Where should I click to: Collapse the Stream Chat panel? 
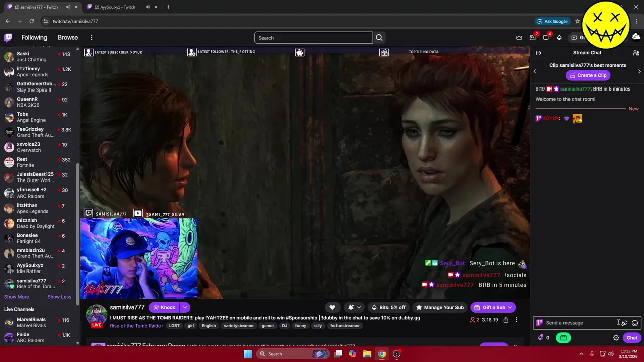click(538, 53)
